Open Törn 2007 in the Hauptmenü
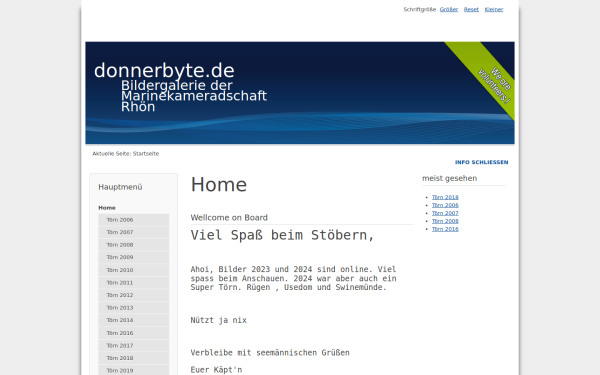600x375 pixels. coord(133,232)
